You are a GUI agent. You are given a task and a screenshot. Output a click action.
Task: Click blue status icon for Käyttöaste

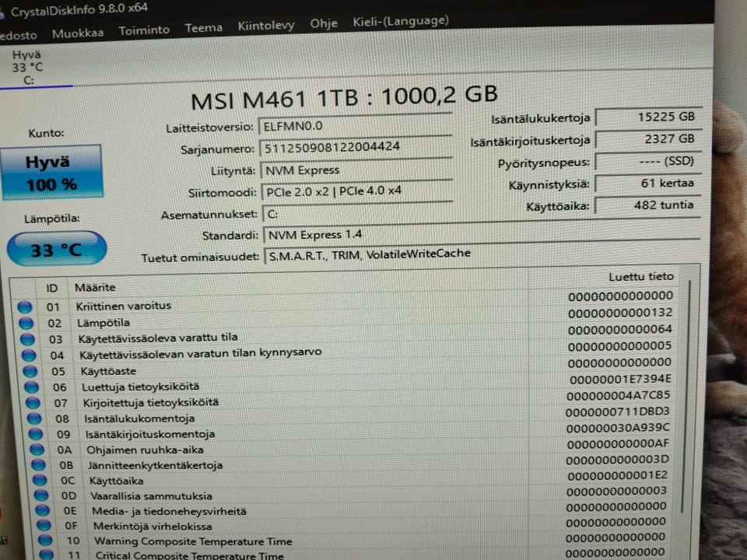[30, 371]
